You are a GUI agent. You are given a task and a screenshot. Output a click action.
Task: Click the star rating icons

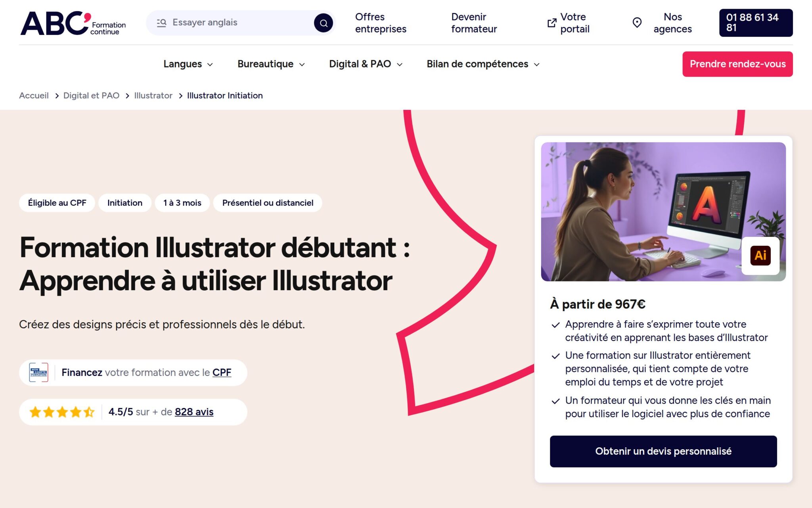(x=62, y=412)
